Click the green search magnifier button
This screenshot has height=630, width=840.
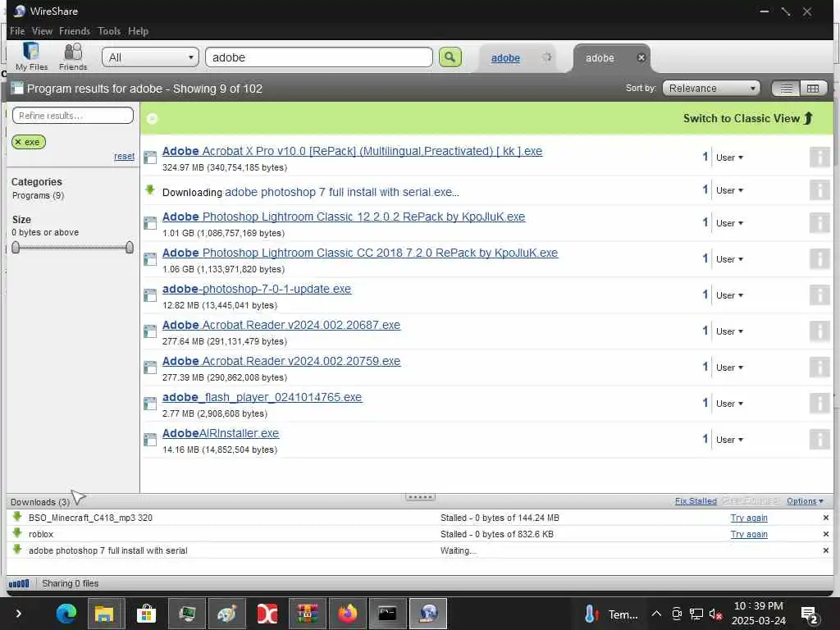point(450,57)
